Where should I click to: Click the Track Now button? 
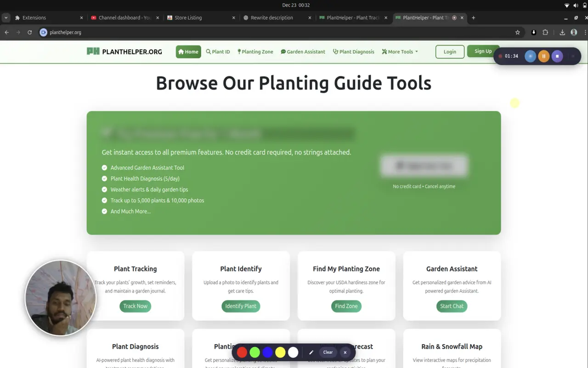[x=135, y=306]
